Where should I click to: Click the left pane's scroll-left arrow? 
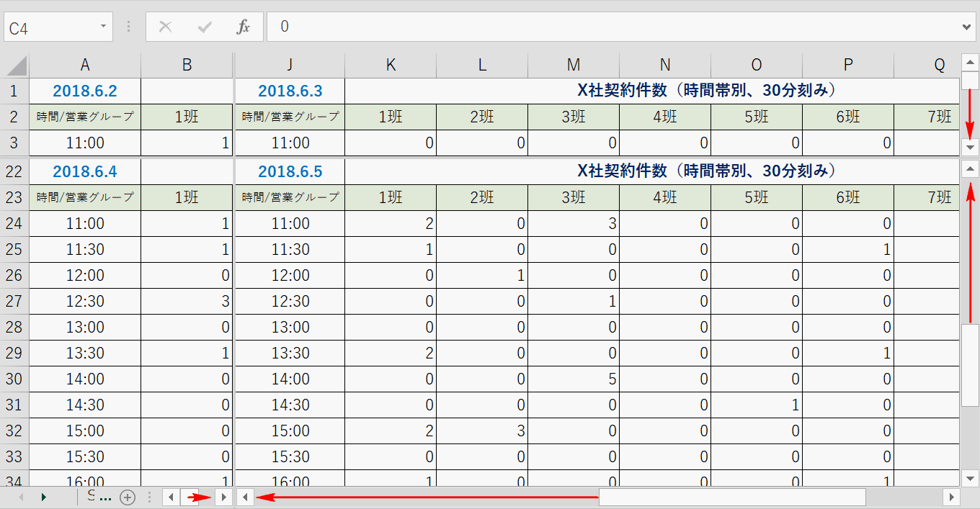click(171, 497)
